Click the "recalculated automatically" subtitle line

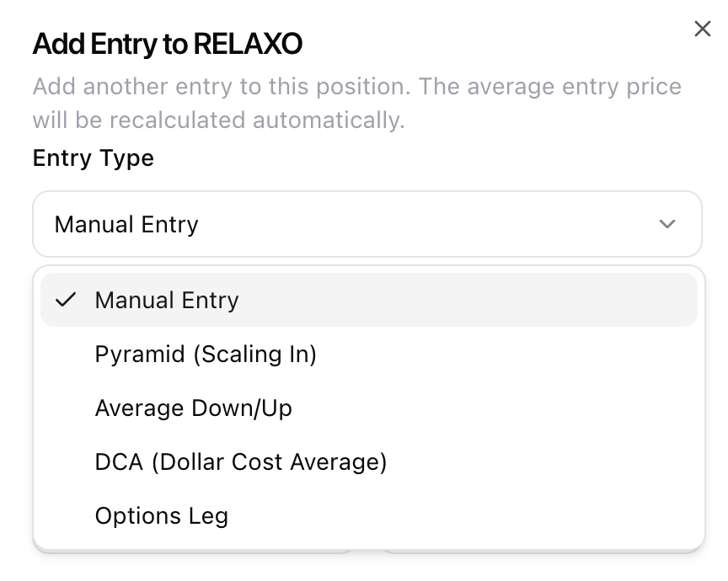(219, 120)
